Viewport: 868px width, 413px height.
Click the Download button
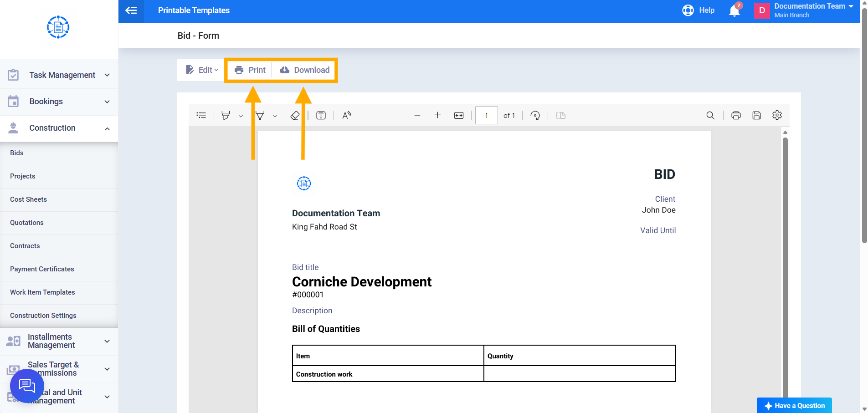click(x=304, y=70)
